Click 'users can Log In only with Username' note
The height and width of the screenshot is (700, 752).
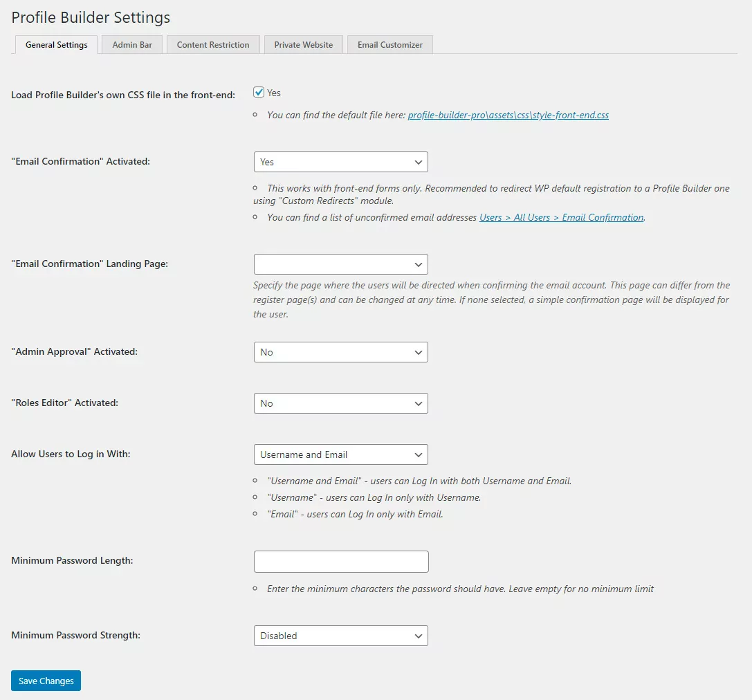[x=403, y=497]
